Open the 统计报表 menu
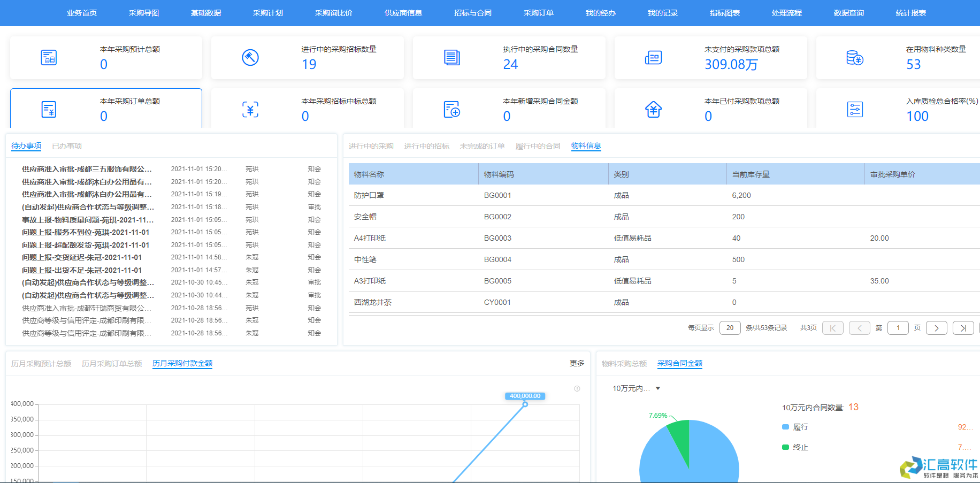The height and width of the screenshot is (483, 980). point(911,13)
